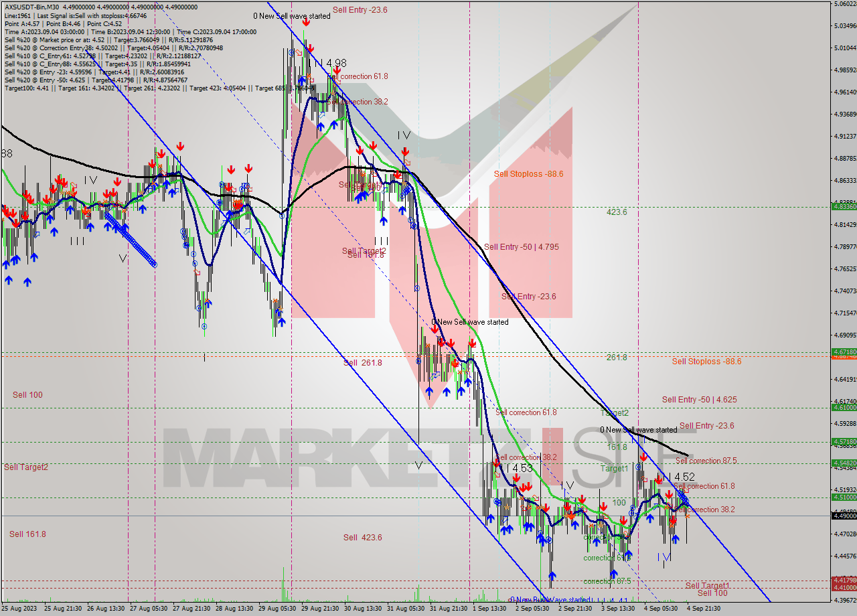This screenshot has height=616, width=857.
Task: Click the 4.93689 price axis label
Action: tap(845, 114)
